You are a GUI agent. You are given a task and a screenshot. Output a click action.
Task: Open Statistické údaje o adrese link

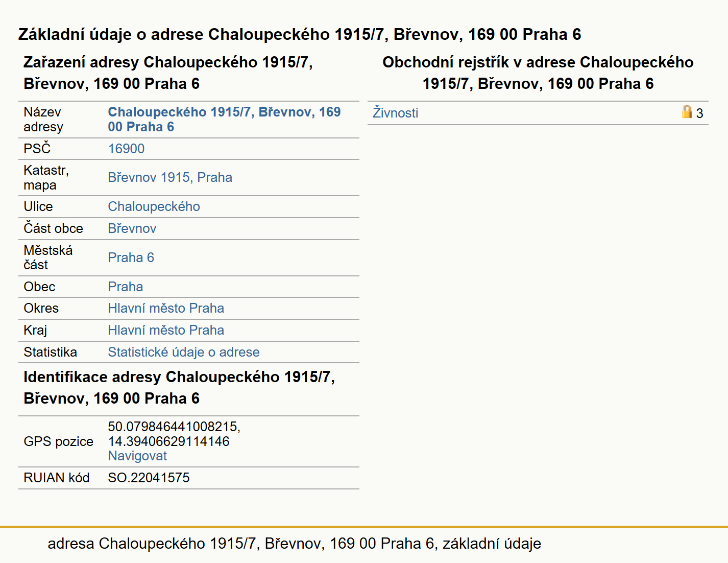click(x=184, y=352)
